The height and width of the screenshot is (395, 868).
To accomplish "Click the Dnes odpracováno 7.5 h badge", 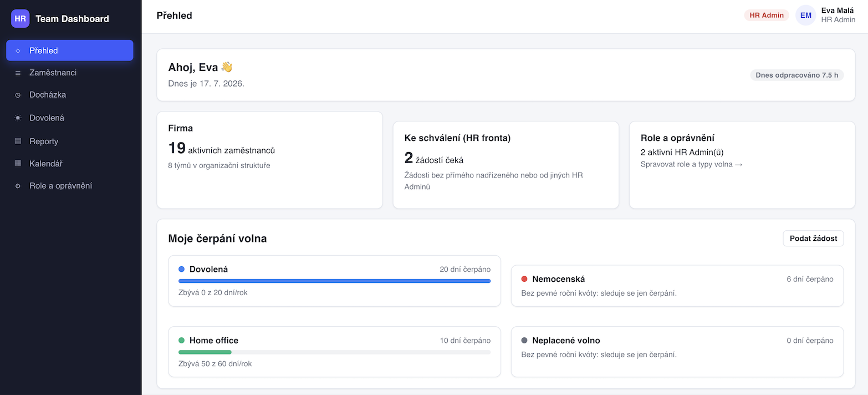I will (797, 75).
